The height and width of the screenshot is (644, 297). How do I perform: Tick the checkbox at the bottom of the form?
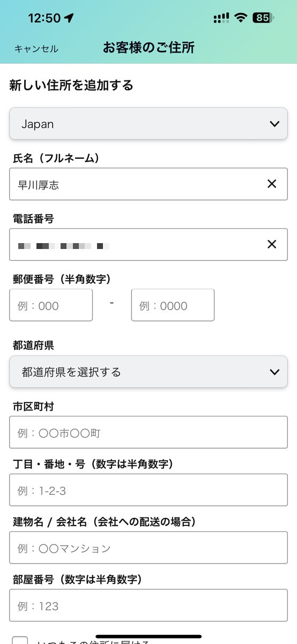20,640
